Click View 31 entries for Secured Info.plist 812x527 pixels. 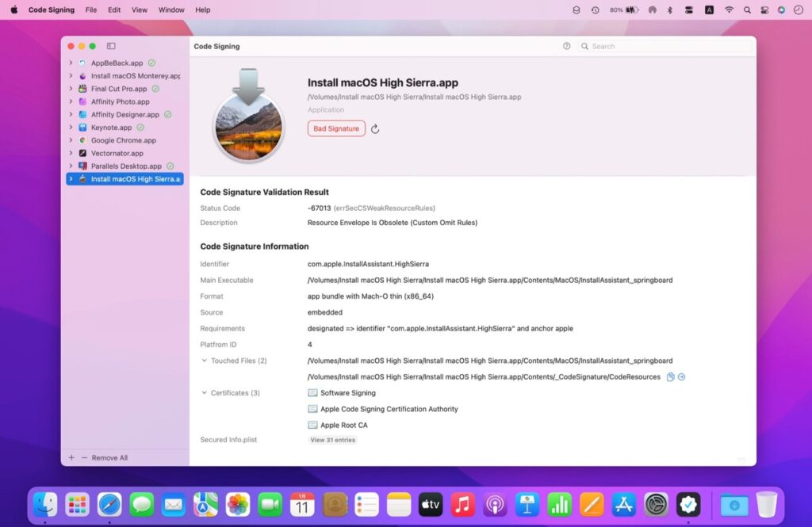click(333, 440)
